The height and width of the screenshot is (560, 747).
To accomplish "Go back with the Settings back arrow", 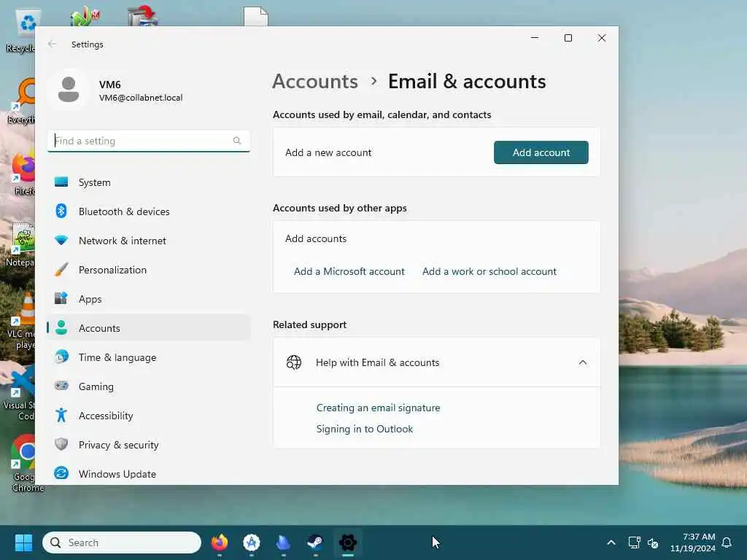I will 52,44.
